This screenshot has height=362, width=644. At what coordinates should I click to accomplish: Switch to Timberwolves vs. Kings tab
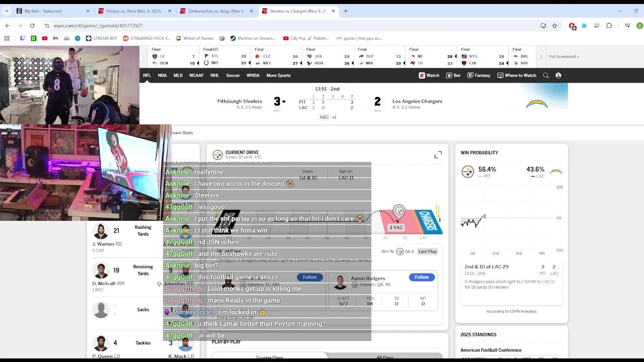(216, 11)
